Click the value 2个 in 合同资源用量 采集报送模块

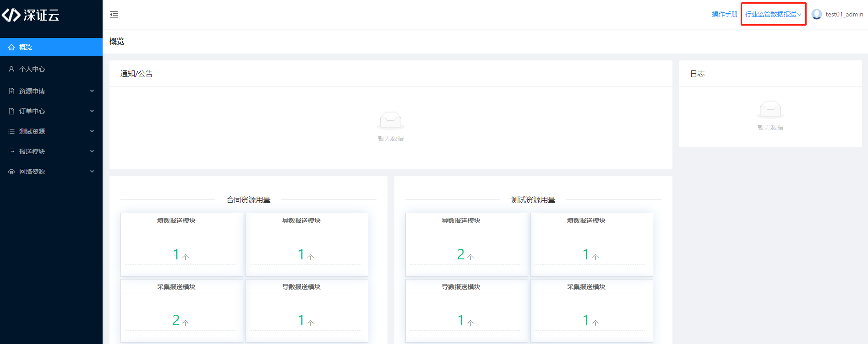tap(180, 320)
